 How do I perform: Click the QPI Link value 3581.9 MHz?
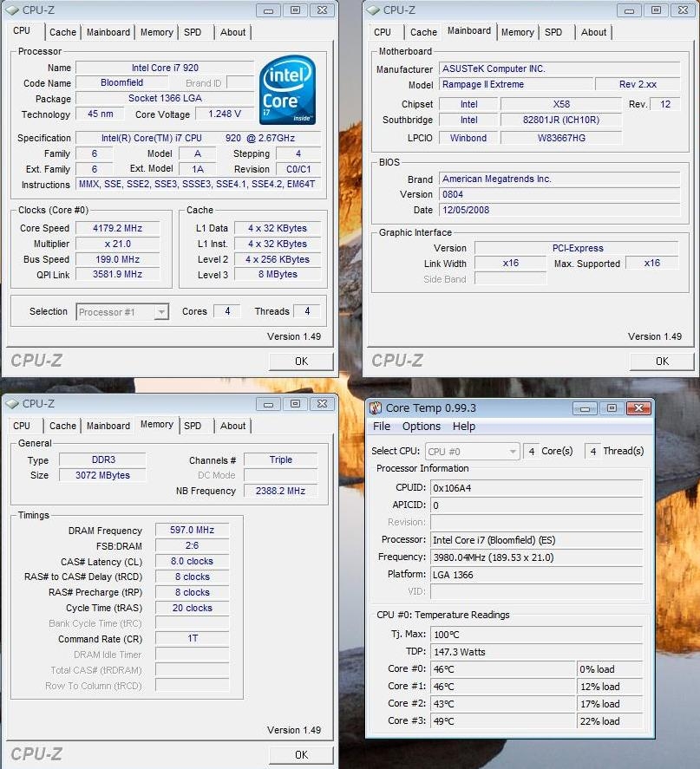[118, 274]
